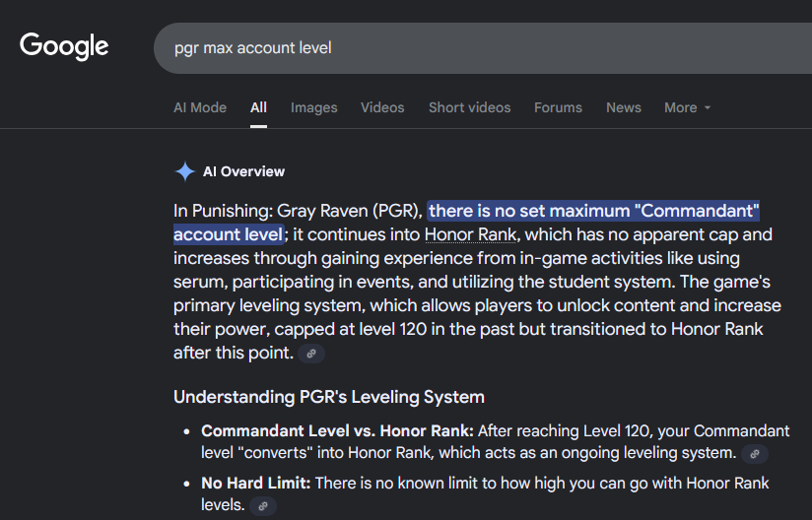Click the "No Hard Limit:" bold text

256,484
